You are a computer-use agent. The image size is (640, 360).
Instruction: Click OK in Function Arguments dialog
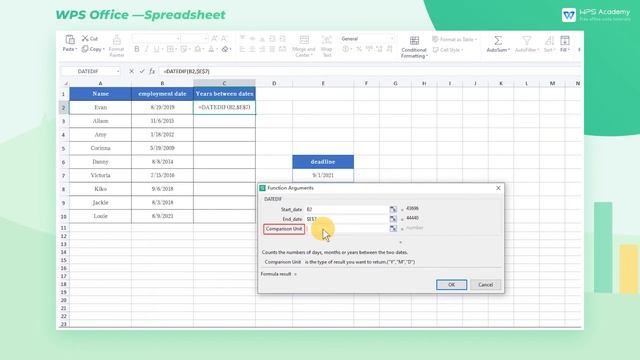[451, 284]
